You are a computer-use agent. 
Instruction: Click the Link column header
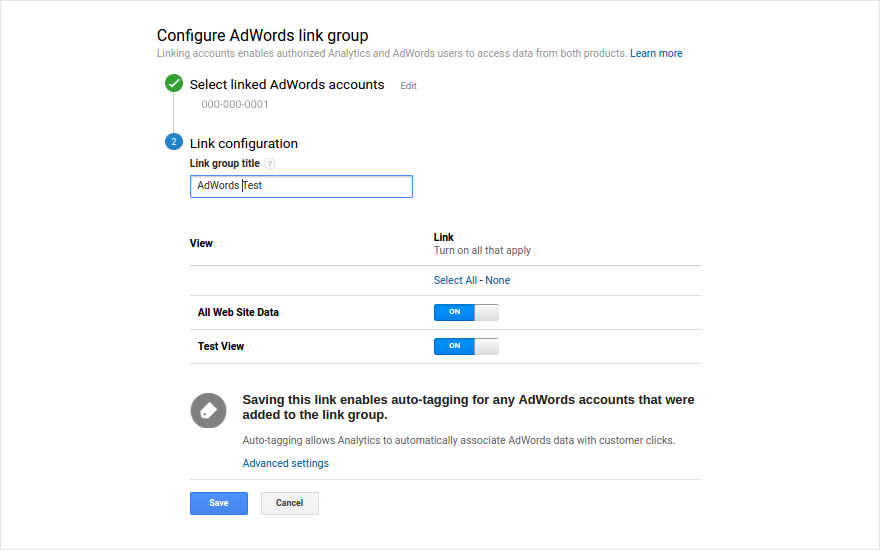coord(443,237)
